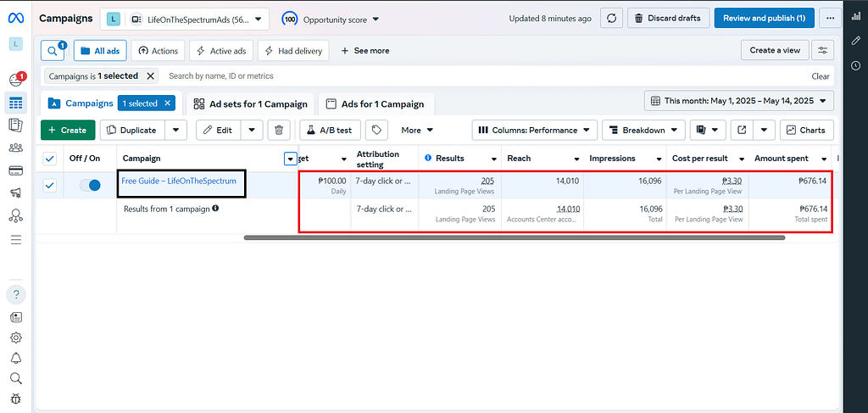868x413 pixels.
Task: Click the export share icon button
Action: click(743, 130)
